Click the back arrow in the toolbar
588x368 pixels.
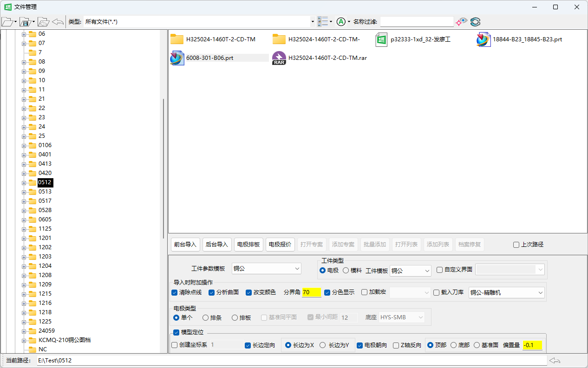pos(58,22)
